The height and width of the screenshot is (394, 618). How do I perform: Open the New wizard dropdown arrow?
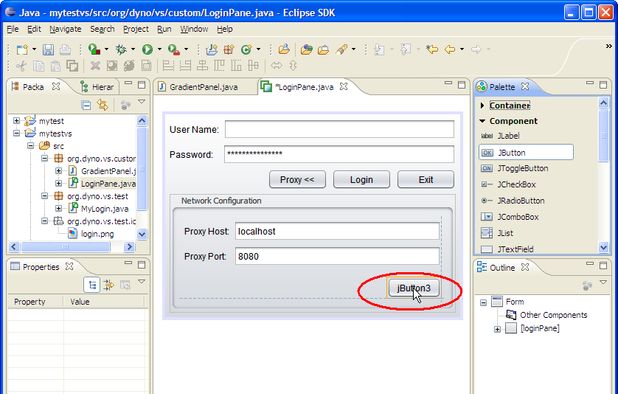click(34, 50)
